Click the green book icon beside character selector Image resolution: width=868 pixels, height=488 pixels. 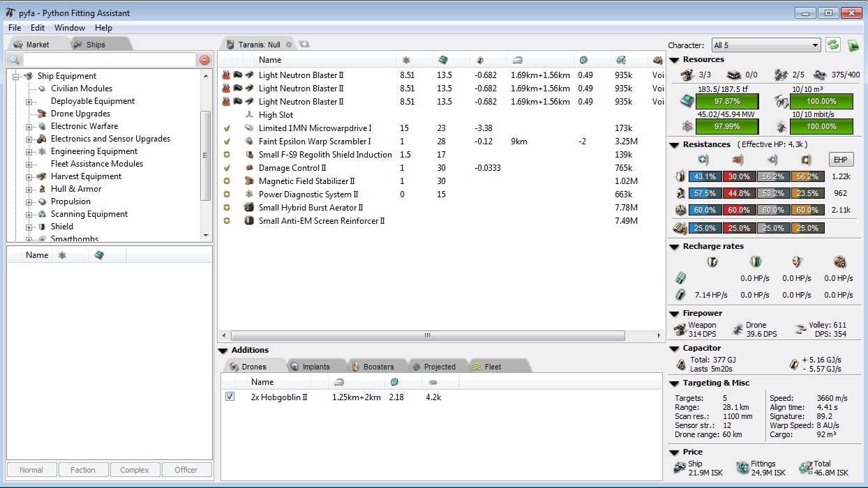point(853,45)
